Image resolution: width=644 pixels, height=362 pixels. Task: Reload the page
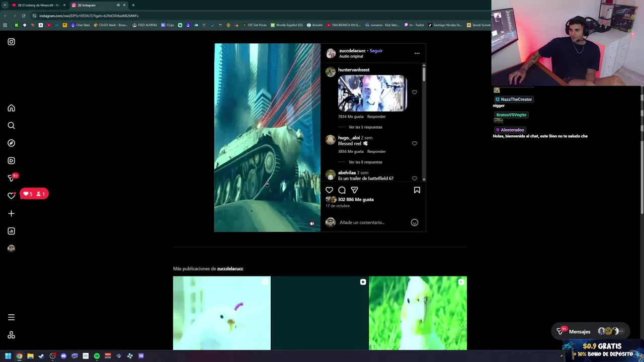click(x=23, y=16)
